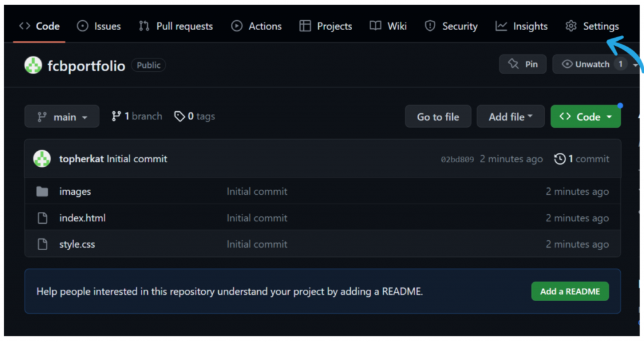
Task: Open the fcbportfolio repository name link
Action: 86,65
